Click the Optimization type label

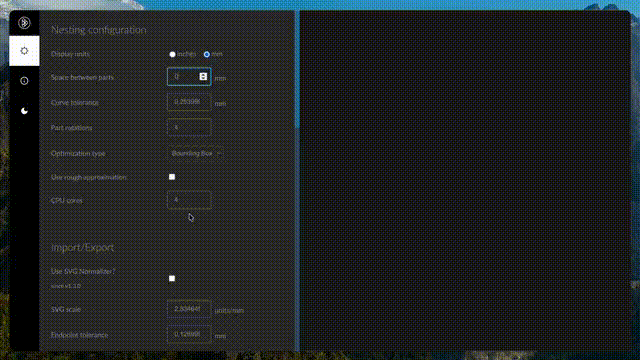pyautogui.click(x=78, y=153)
